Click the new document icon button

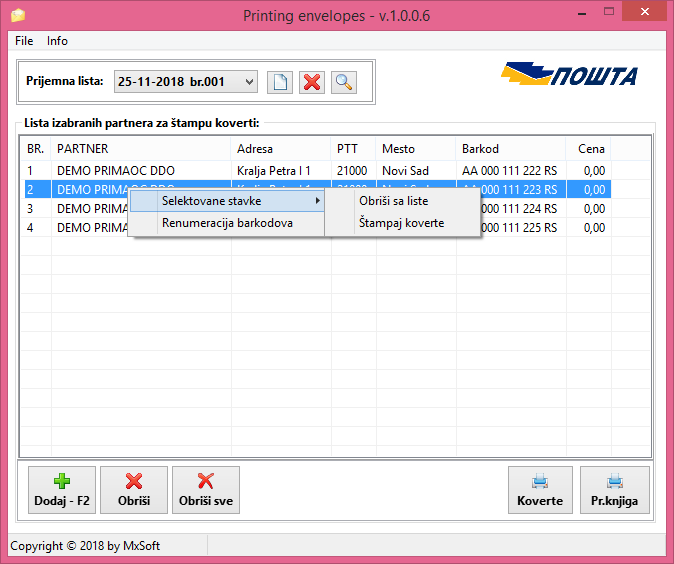[x=280, y=82]
